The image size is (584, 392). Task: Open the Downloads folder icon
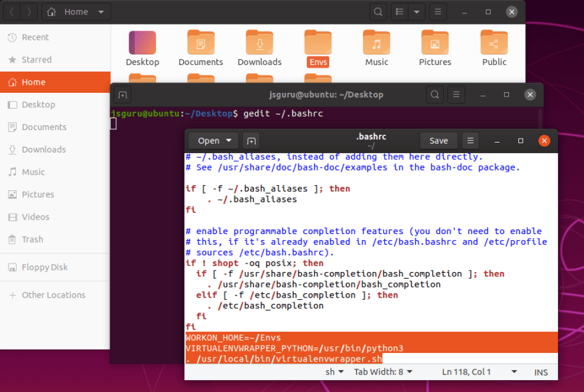click(x=259, y=48)
